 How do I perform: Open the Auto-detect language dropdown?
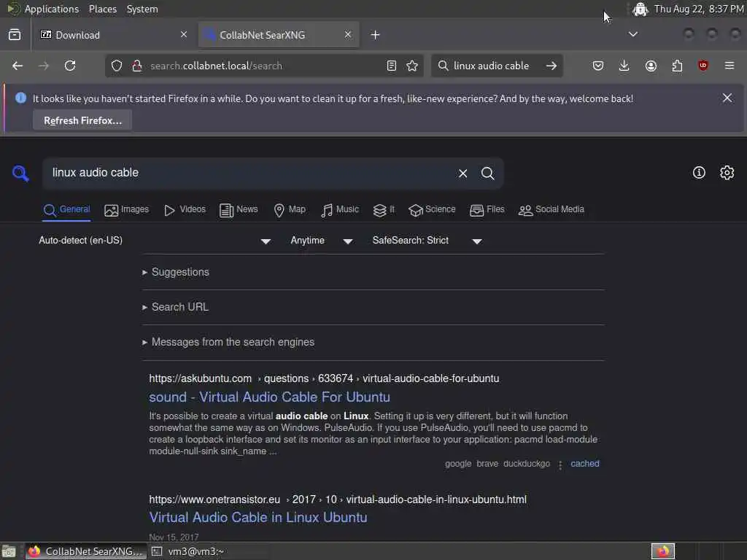155,241
